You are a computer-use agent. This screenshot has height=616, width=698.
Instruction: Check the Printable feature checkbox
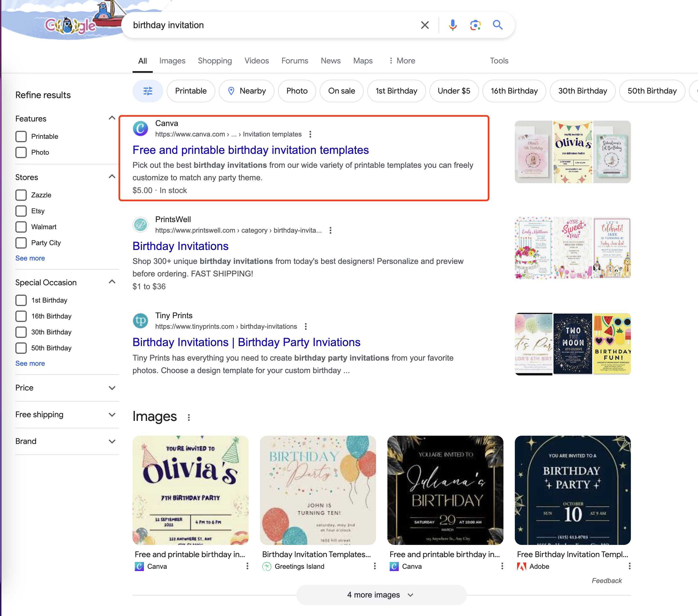21,137
